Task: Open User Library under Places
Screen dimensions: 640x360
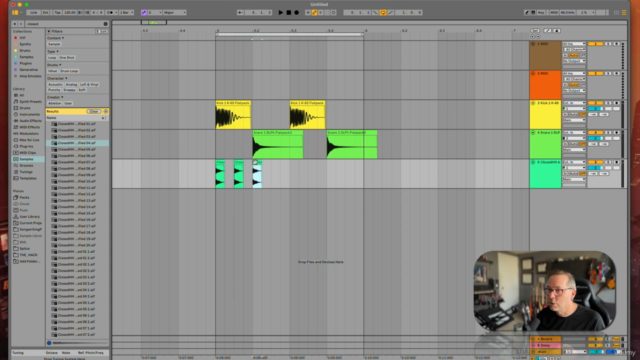Action: click(x=29, y=217)
